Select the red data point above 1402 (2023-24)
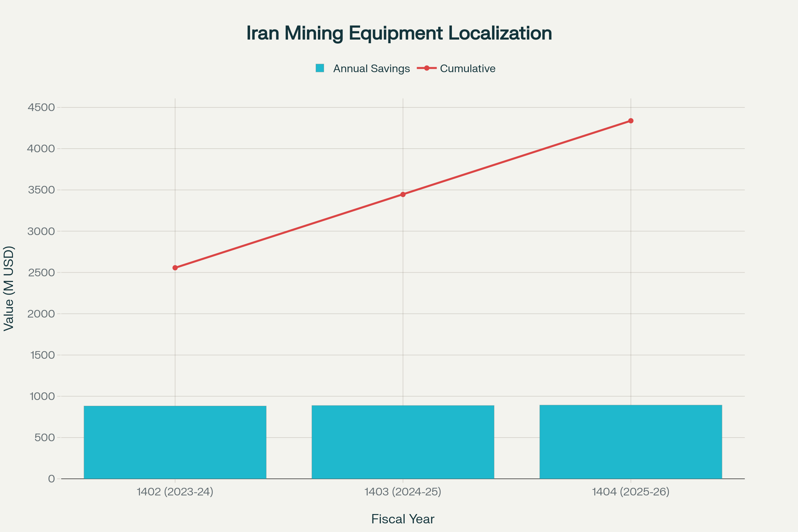This screenshot has width=798, height=532. [175, 268]
